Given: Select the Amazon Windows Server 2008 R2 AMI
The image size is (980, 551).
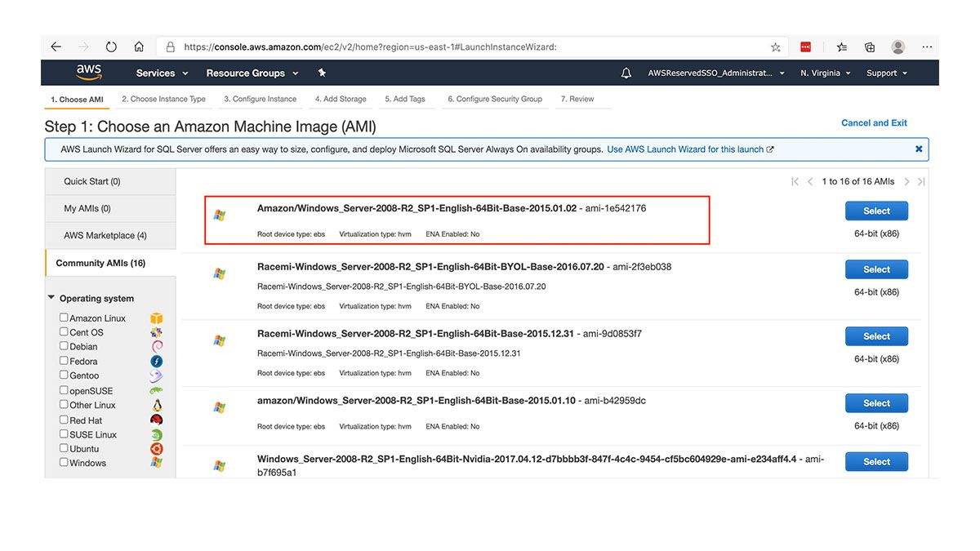Looking at the screenshot, I should [x=876, y=211].
